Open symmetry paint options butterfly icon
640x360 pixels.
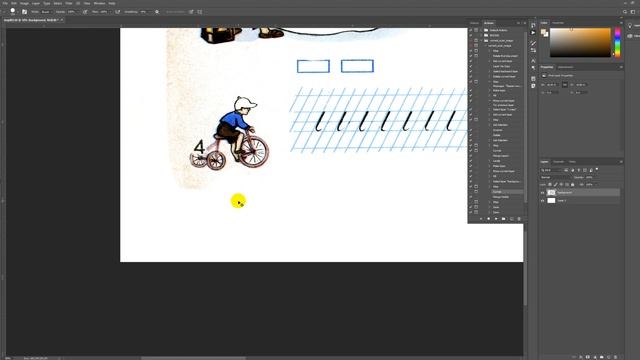point(200,12)
